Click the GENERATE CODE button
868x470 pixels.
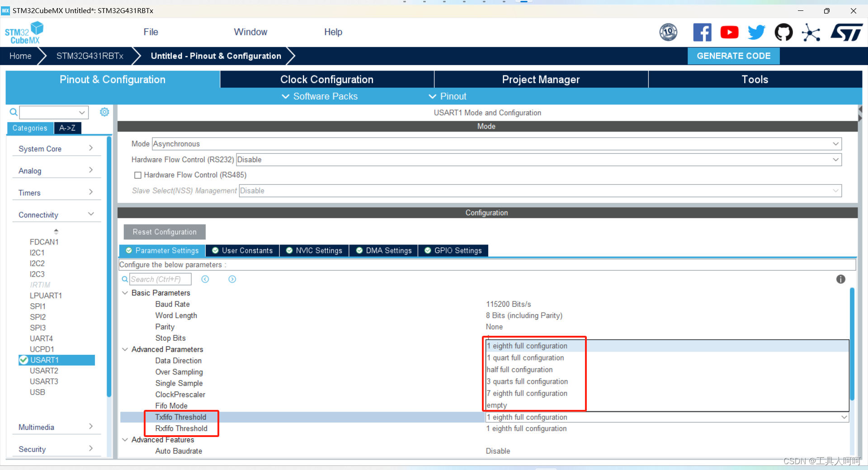tap(733, 56)
